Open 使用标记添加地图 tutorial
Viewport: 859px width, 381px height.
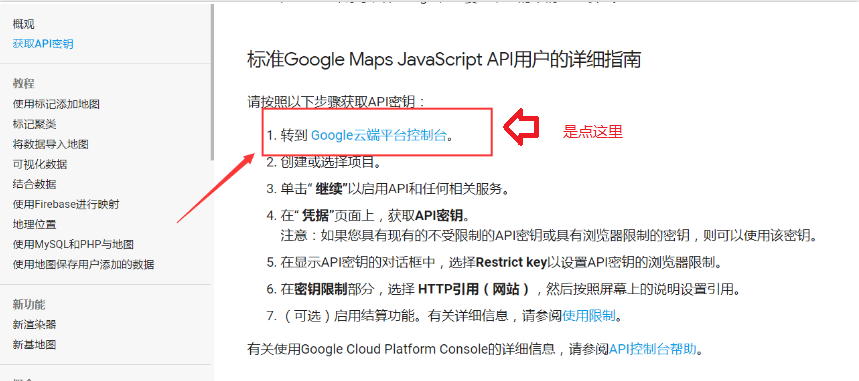click(x=56, y=104)
